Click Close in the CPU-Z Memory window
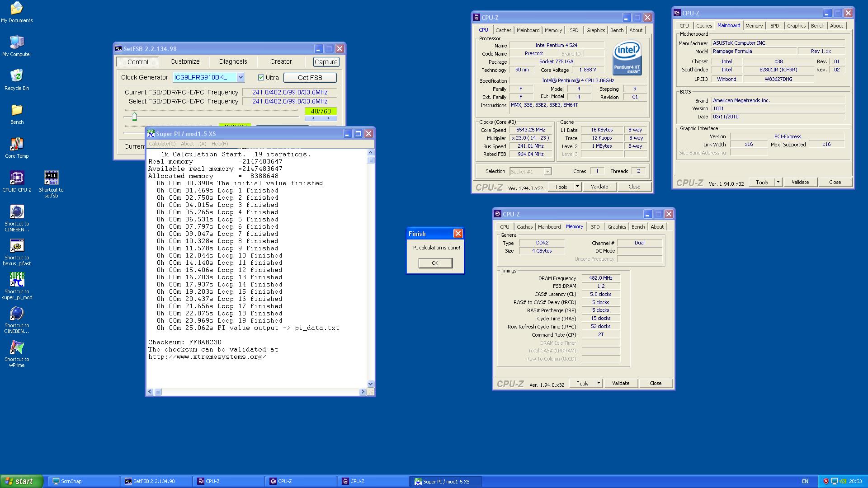 pos(656,383)
